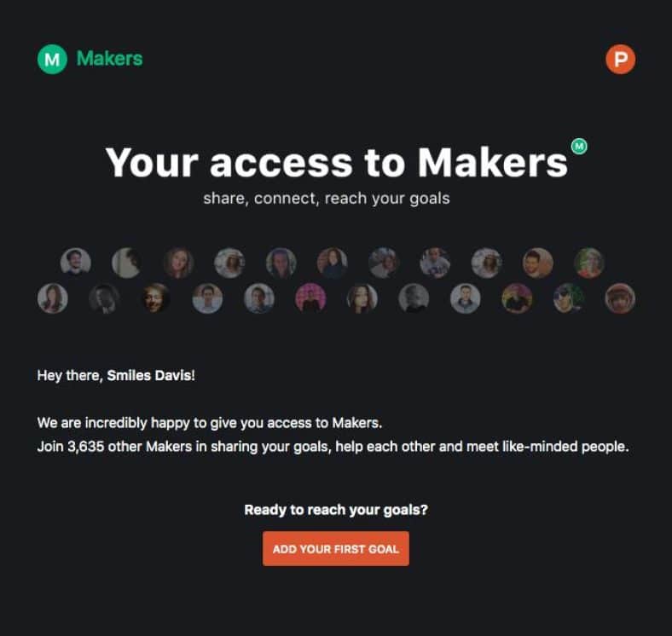Select the avatar wearing sunglasses near plants
The height and width of the screenshot is (636, 672).
568,298
